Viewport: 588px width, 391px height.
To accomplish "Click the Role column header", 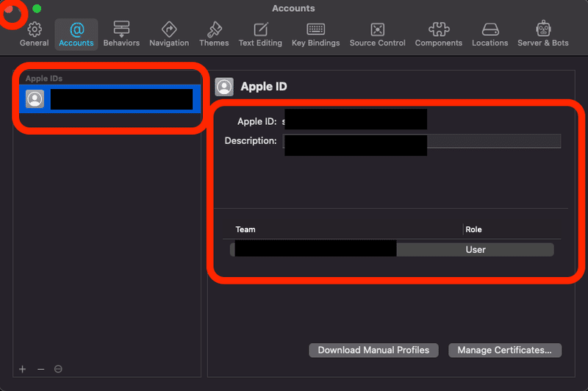I will pyautogui.click(x=473, y=229).
